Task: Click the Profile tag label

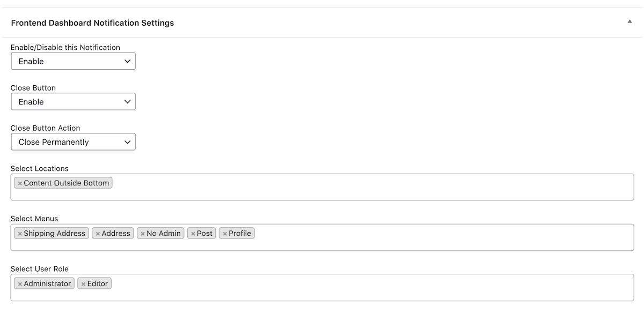Action: [240, 234]
